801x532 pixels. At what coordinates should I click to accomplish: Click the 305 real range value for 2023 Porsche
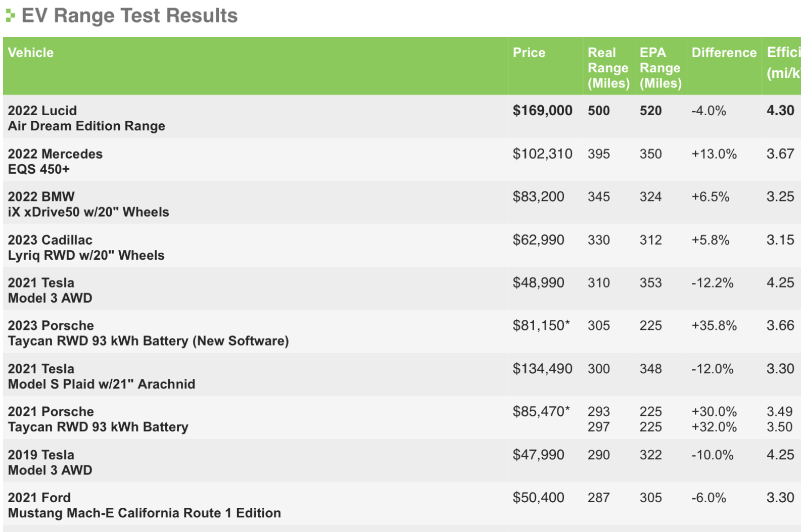click(599, 325)
